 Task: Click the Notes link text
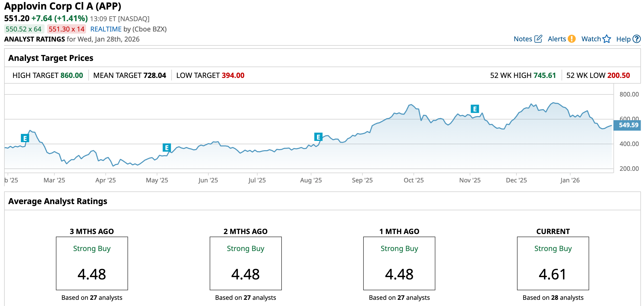click(523, 39)
